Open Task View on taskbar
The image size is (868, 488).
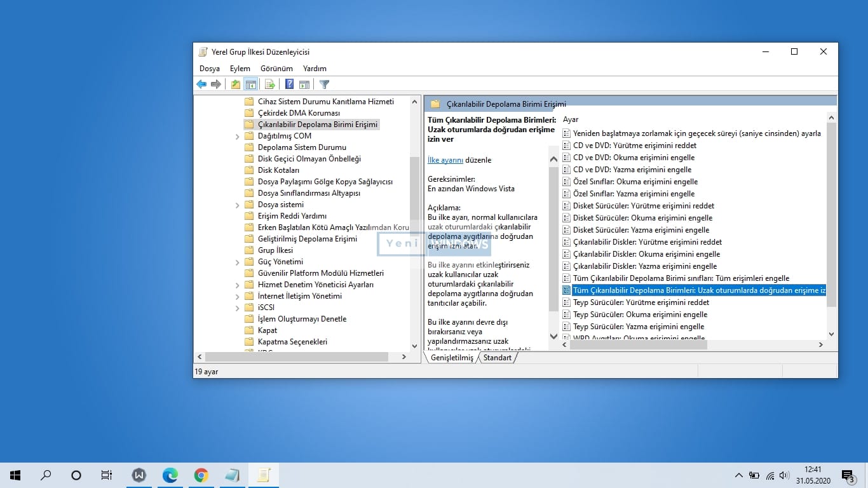(x=107, y=475)
